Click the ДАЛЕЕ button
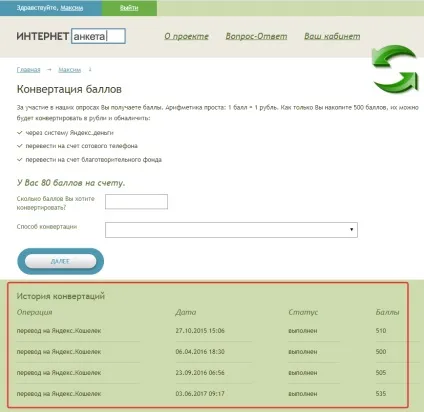The width and height of the screenshot is (424, 412). point(61,261)
